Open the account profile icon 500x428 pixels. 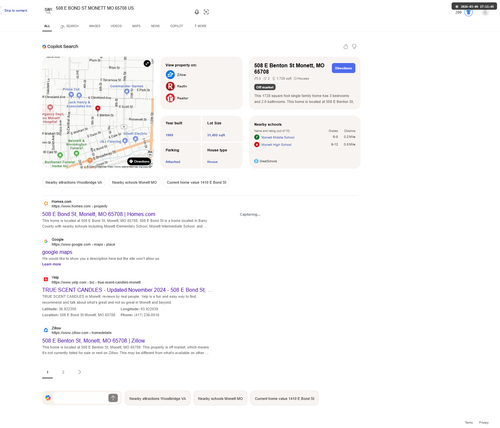tap(485, 13)
